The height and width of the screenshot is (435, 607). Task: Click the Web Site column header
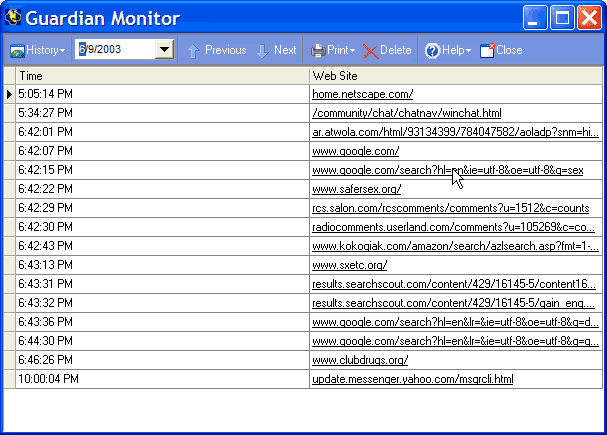point(456,76)
